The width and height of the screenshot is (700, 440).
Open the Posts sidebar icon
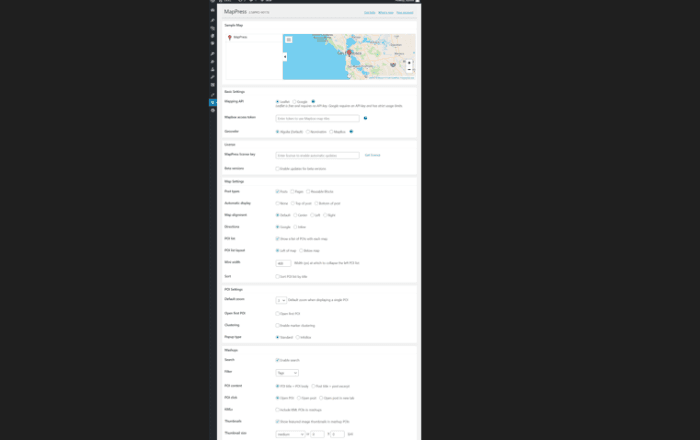click(x=212, y=20)
